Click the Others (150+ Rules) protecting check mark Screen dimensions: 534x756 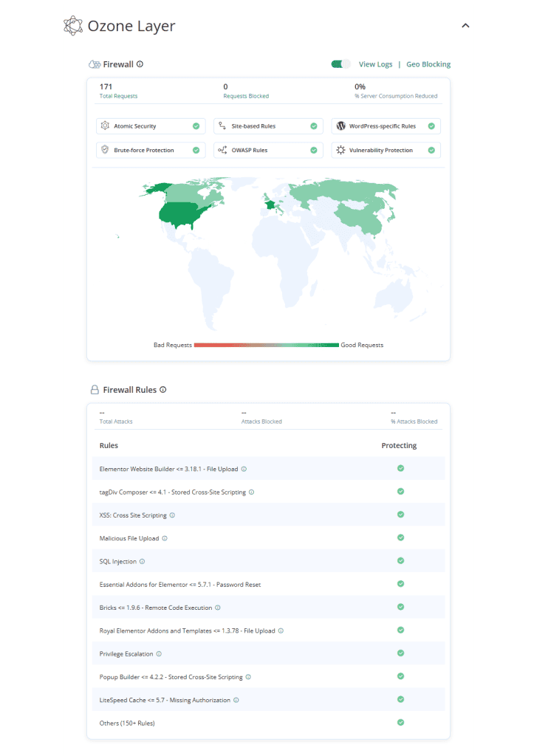pos(400,722)
